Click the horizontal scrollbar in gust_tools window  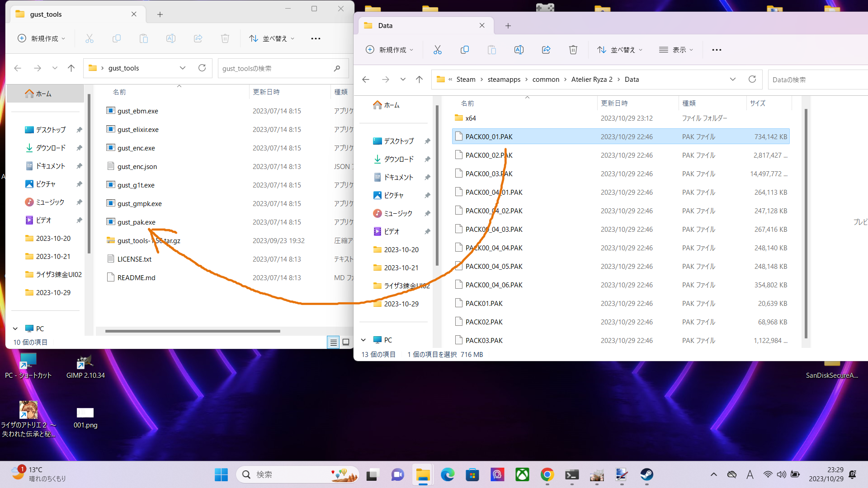pyautogui.click(x=193, y=331)
